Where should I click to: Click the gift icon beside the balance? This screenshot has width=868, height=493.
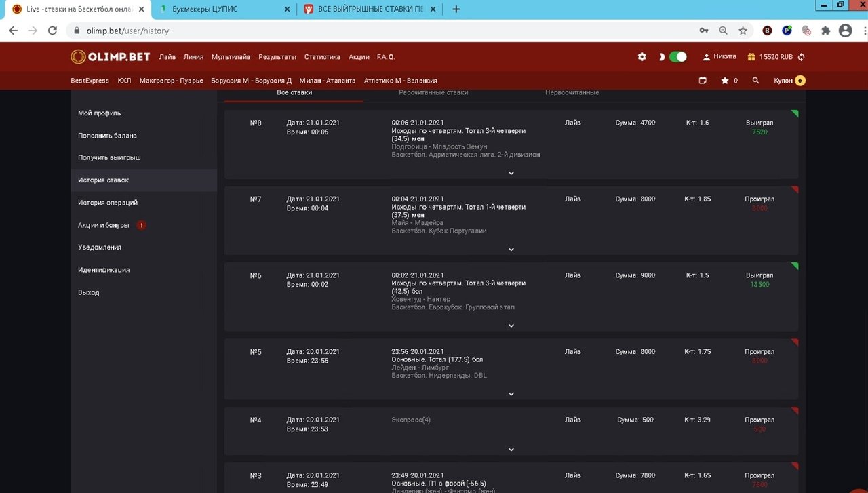coord(751,57)
